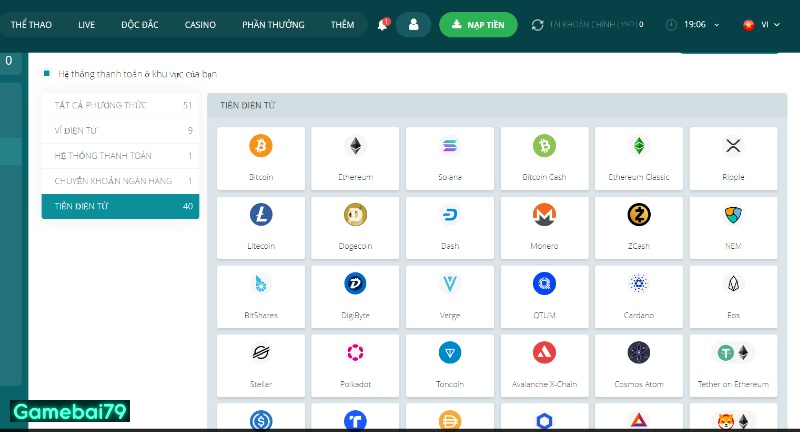Refresh the main account balance
This screenshot has height=432, width=800.
(x=538, y=24)
